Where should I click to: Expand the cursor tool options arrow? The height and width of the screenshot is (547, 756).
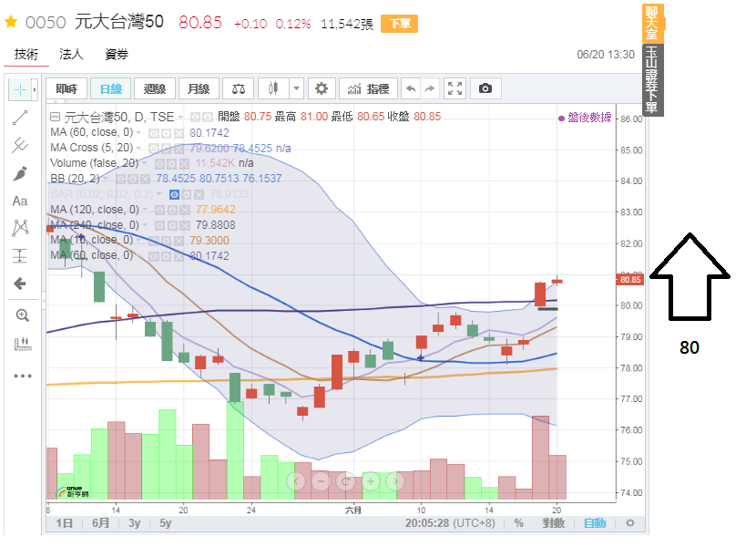click(35, 89)
